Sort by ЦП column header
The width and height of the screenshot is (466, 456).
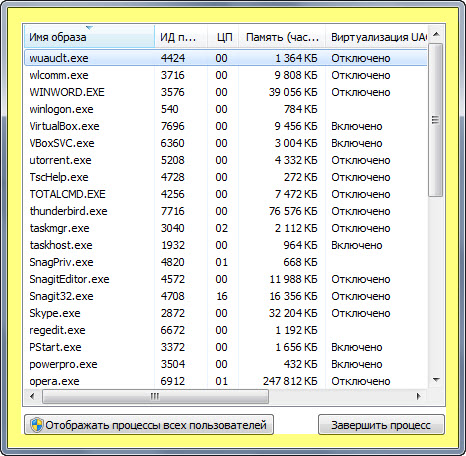pos(223,37)
